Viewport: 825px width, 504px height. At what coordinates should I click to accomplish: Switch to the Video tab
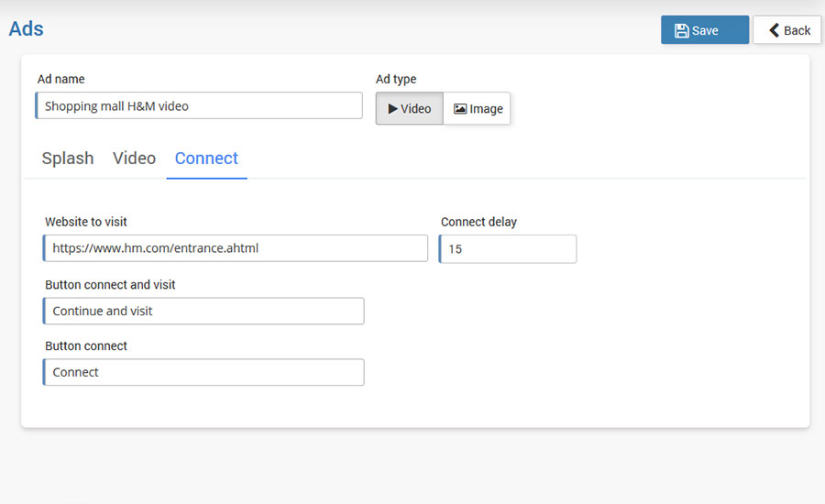134,159
